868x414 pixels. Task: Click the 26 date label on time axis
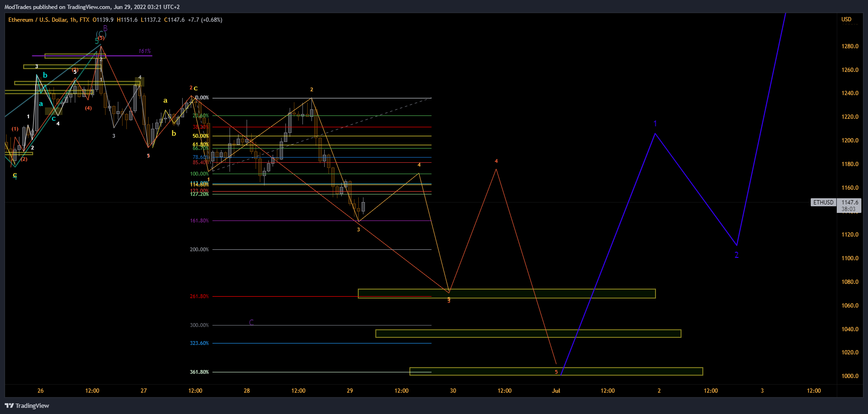coord(41,391)
